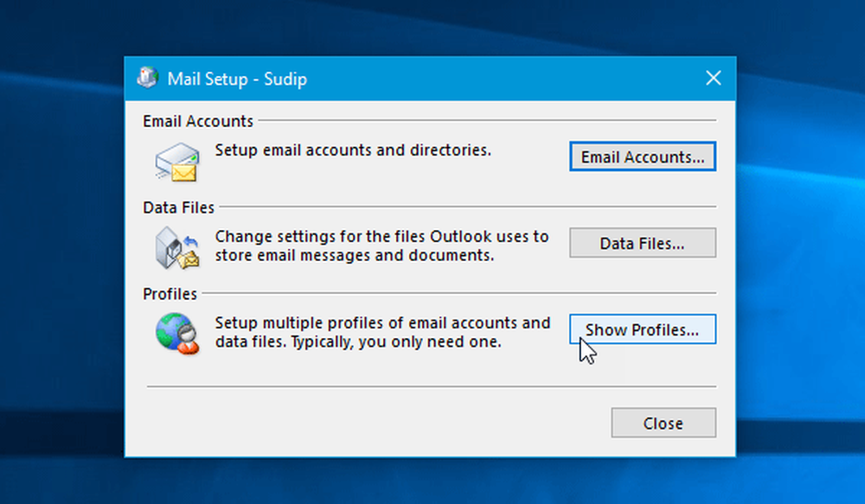Click the Data Files mailbox icon
865x504 pixels.
coord(176,246)
